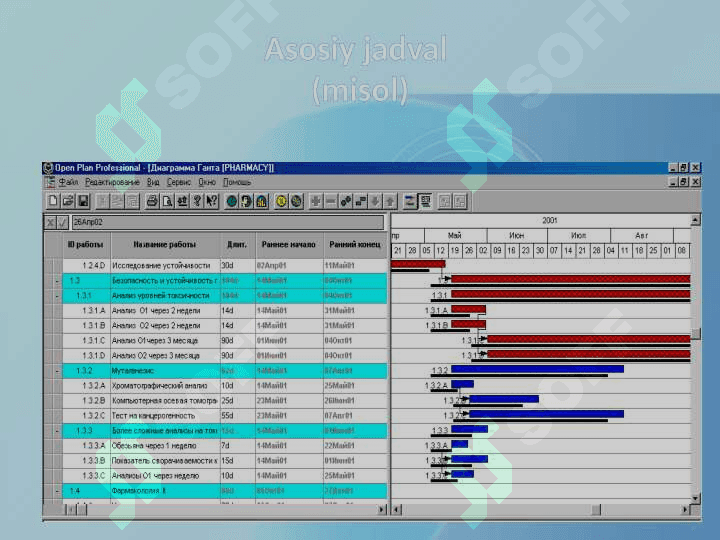This screenshot has height=540, width=720.
Task: Click the grayed-out Paste toolbar icon
Action: click(x=133, y=201)
